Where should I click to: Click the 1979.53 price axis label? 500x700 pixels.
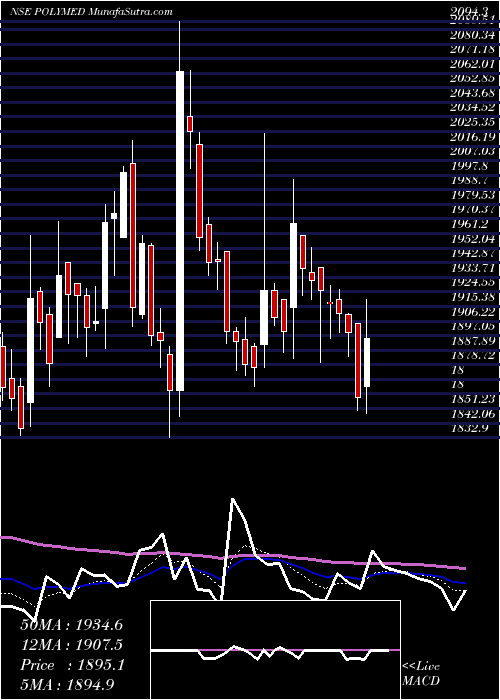click(471, 195)
